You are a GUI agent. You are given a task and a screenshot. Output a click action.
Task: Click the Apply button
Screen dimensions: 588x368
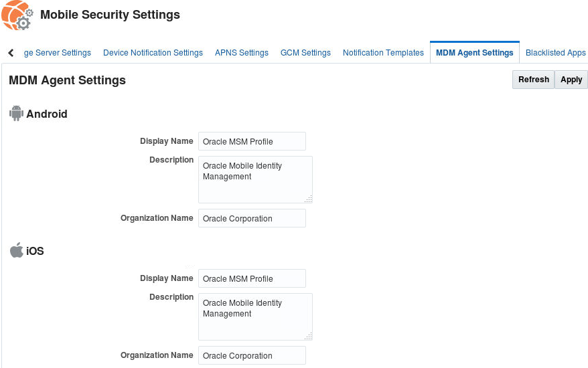pyautogui.click(x=571, y=80)
